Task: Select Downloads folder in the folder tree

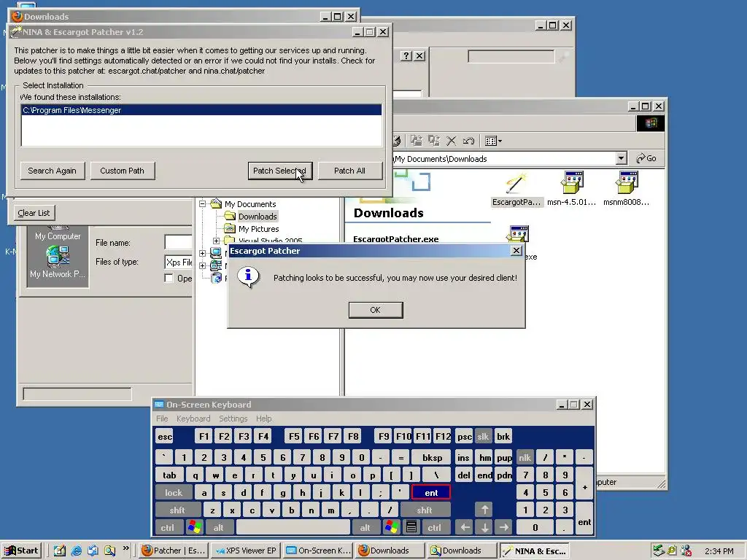Action: (258, 216)
